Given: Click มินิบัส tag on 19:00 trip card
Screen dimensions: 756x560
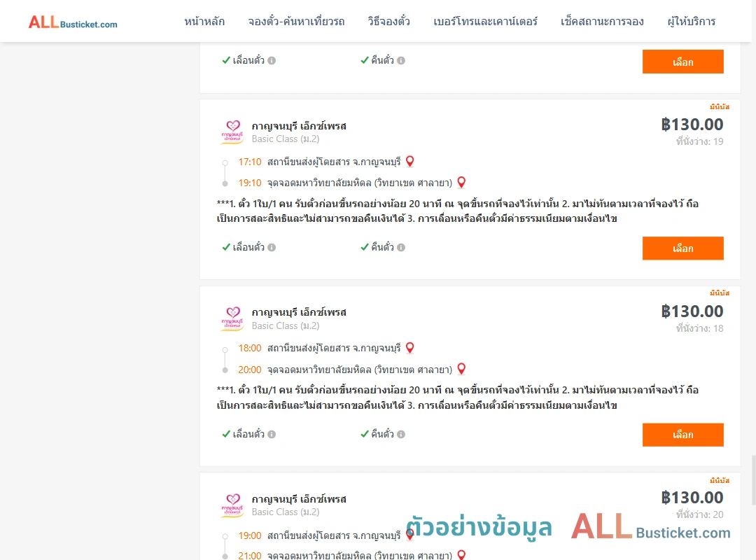Looking at the screenshot, I should pyautogui.click(x=720, y=480).
